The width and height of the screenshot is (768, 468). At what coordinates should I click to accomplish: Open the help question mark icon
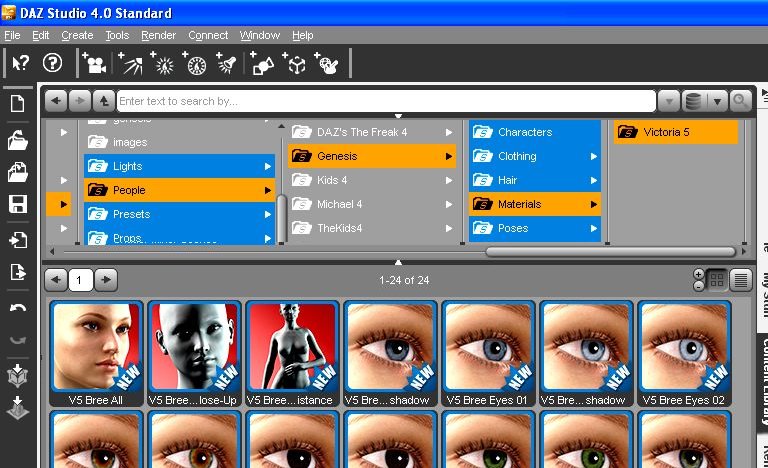point(52,63)
